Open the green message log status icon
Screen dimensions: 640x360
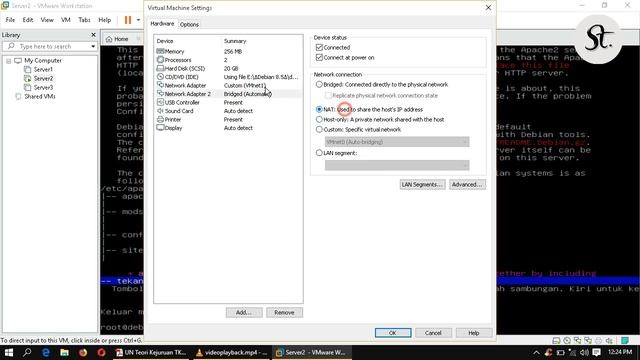pyautogui.click(x=624, y=340)
